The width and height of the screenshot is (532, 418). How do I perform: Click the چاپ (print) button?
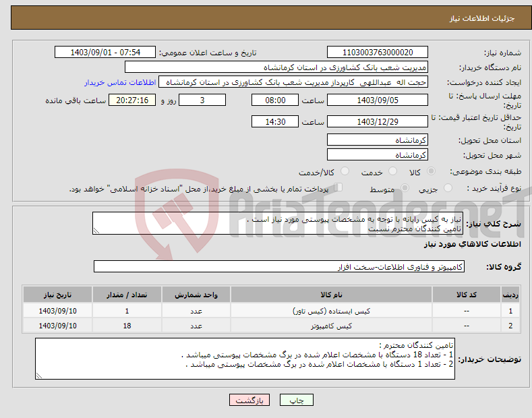pos(296,400)
